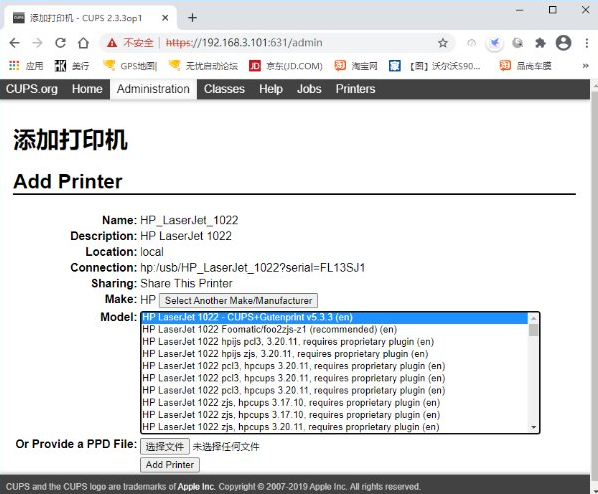Open the extensions puzzle-piece icon

(540, 43)
